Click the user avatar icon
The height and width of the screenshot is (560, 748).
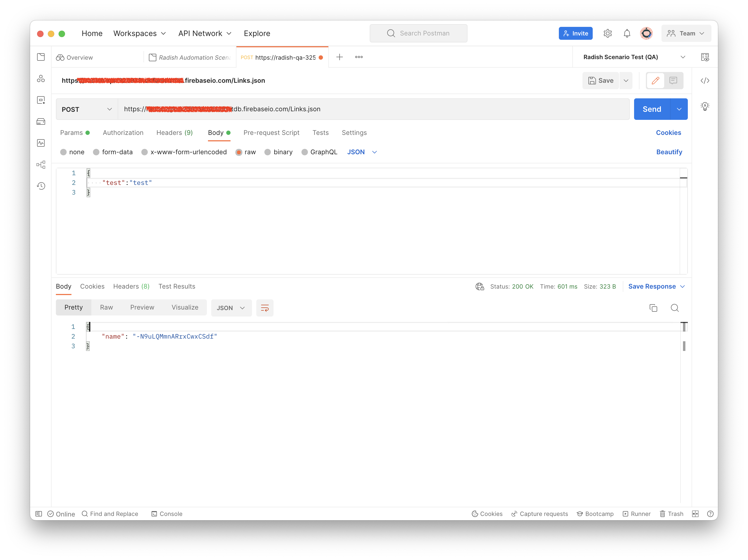(646, 33)
